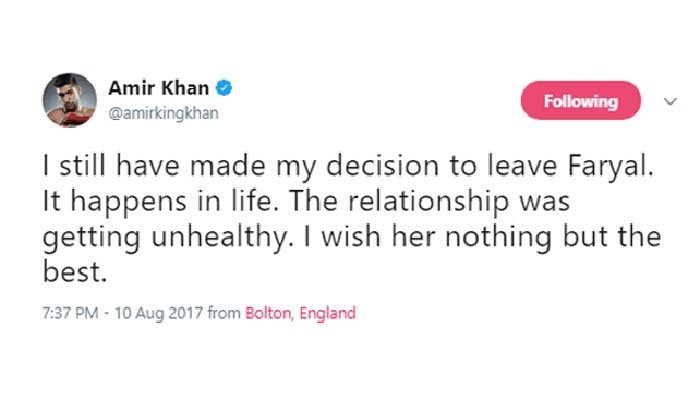
Task: Expand the tweet options chevron
Action: pos(670,102)
